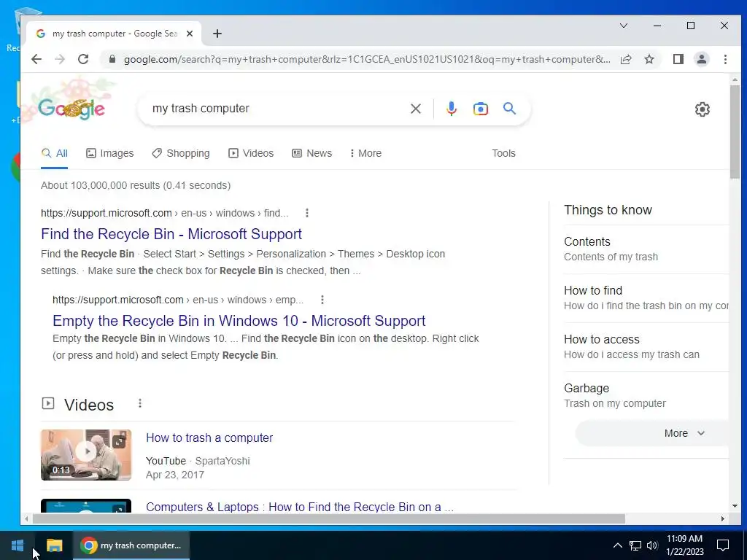This screenshot has width=747, height=560.
Task: Search by image with camera icon
Action: tap(480, 109)
